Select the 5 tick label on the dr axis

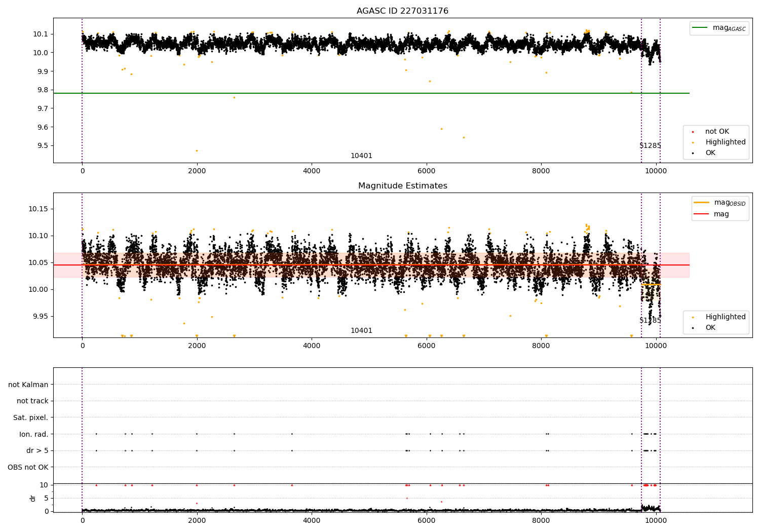tap(47, 498)
